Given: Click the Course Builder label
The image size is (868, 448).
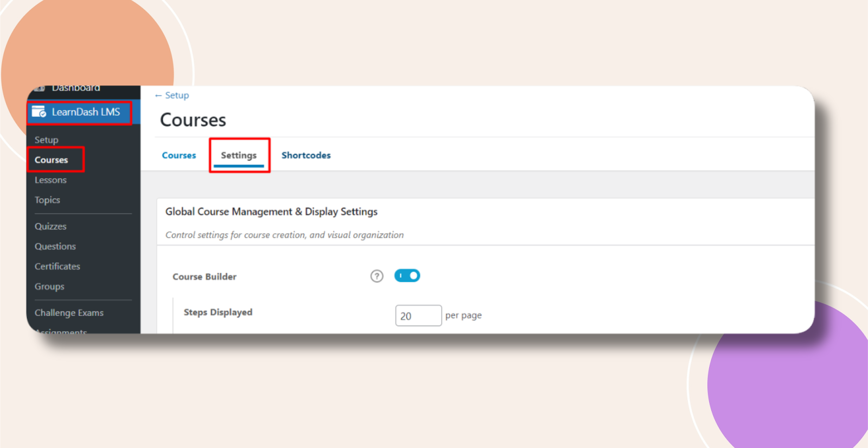Looking at the screenshot, I should [x=205, y=276].
